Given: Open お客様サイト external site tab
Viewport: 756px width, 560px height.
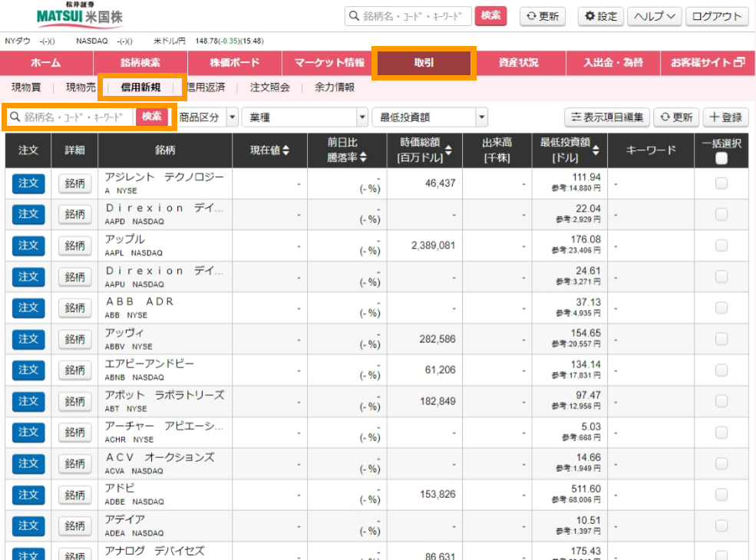Looking at the screenshot, I should pos(708,63).
